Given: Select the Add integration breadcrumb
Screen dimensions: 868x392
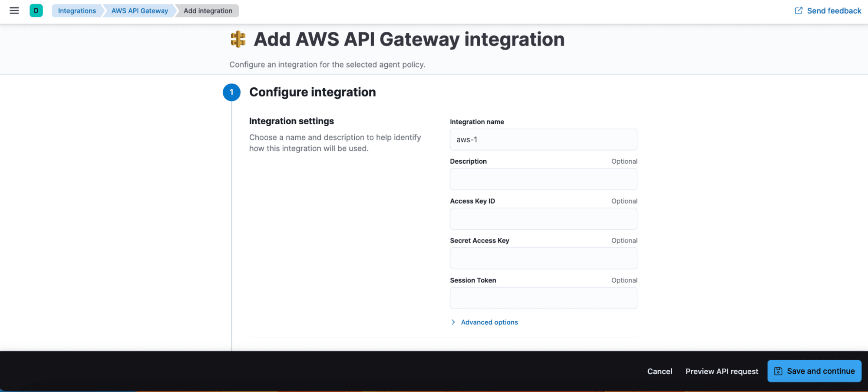Looking at the screenshot, I should [x=208, y=10].
